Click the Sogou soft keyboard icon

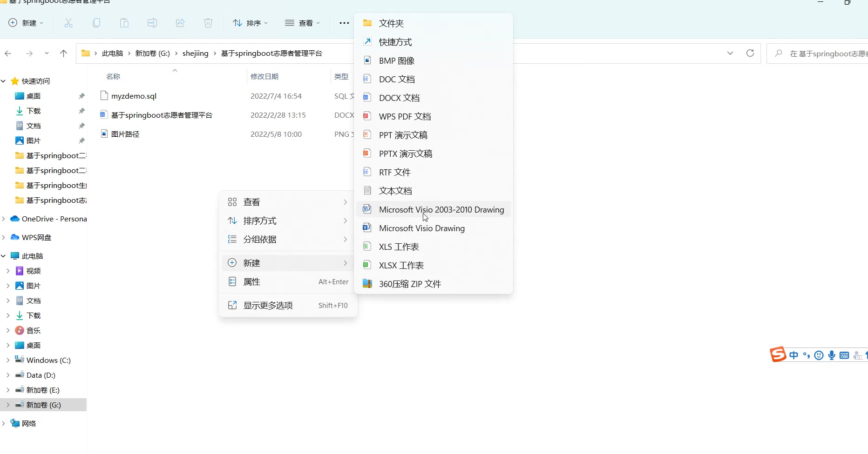tap(844, 355)
